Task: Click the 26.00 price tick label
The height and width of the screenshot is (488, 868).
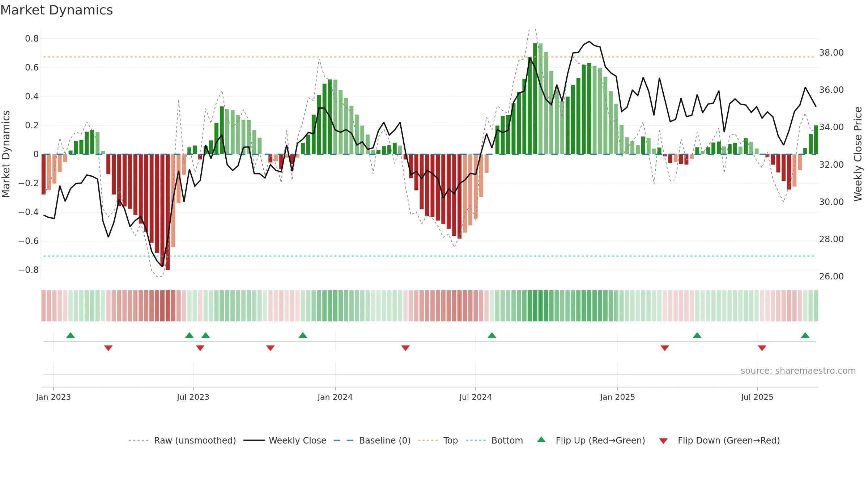Action: click(831, 277)
